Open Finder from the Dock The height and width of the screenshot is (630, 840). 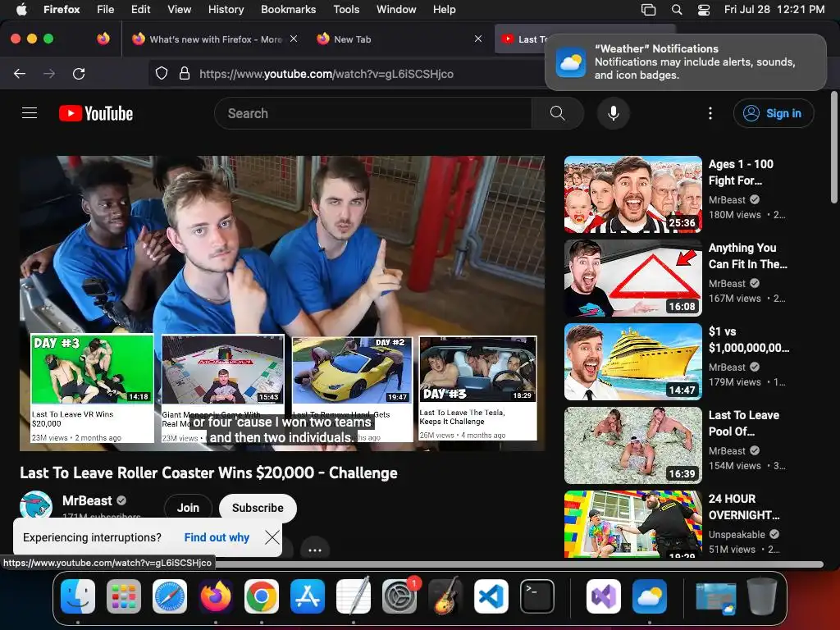78,596
